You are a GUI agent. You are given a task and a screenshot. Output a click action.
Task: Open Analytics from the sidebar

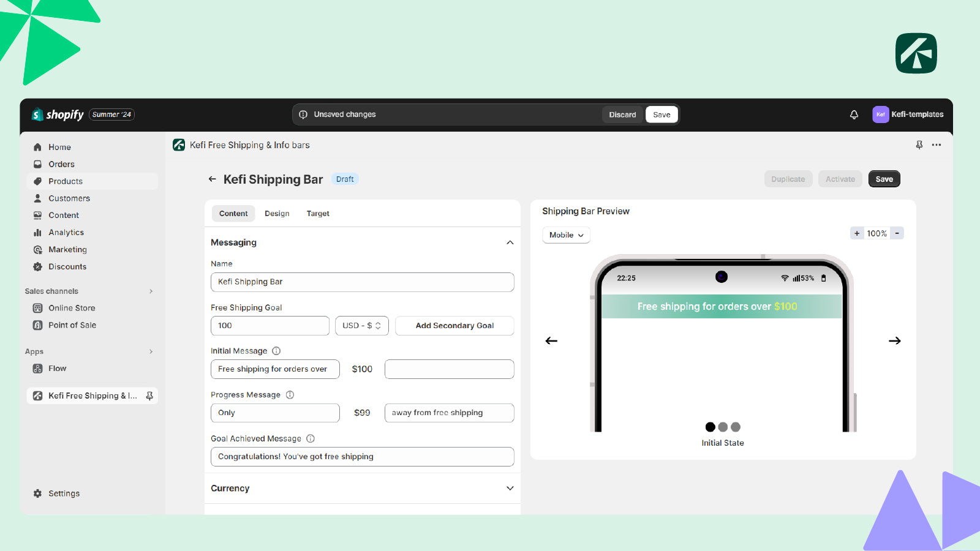[66, 232]
